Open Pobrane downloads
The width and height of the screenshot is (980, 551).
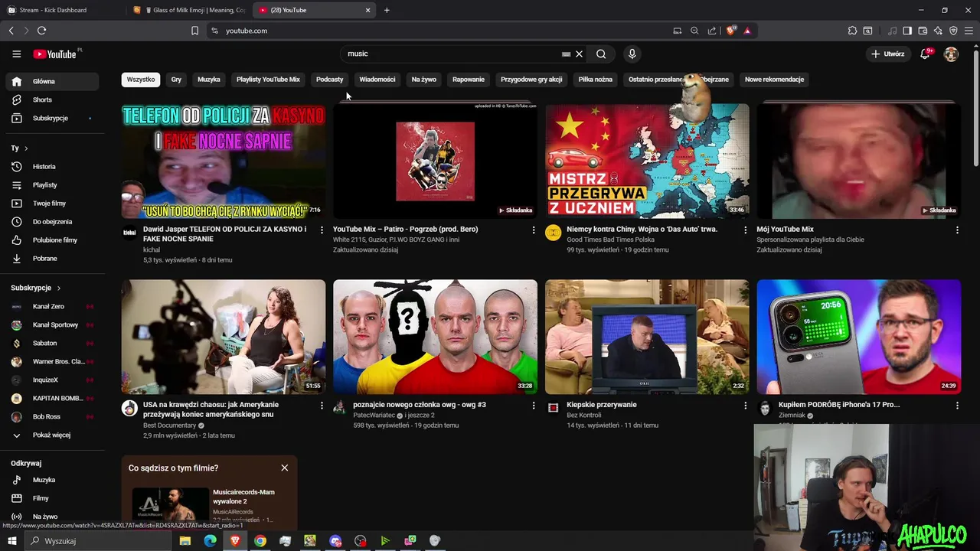[52, 258]
